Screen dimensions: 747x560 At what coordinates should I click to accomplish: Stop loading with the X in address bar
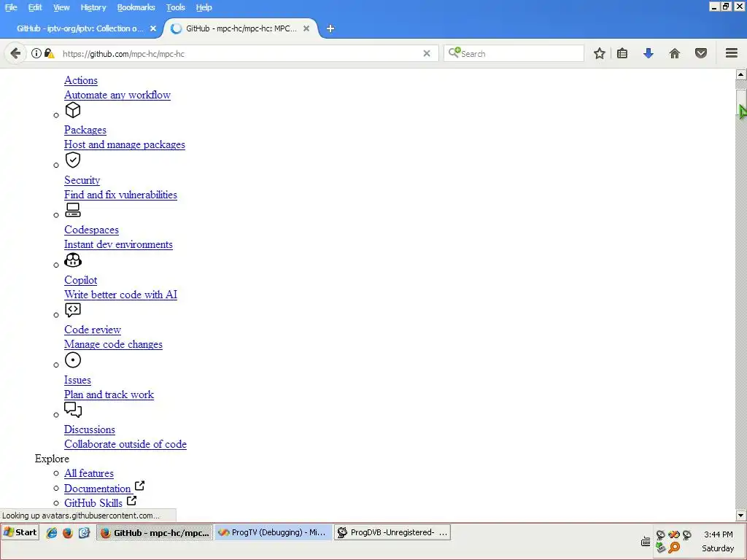pyautogui.click(x=427, y=53)
